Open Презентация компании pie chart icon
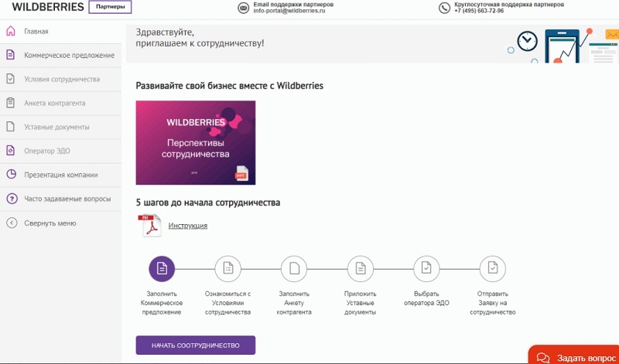 pos(11,175)
